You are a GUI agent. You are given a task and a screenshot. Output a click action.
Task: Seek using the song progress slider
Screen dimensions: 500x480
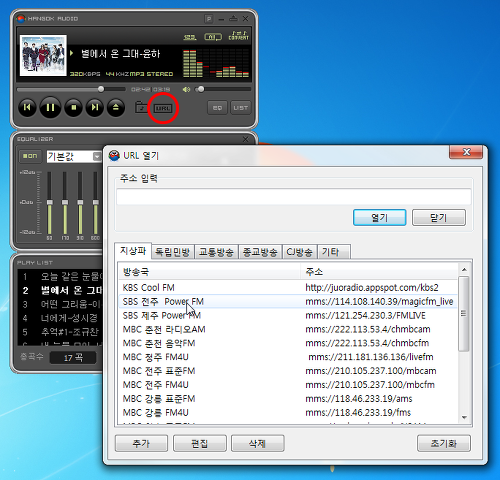pos(71,89)
